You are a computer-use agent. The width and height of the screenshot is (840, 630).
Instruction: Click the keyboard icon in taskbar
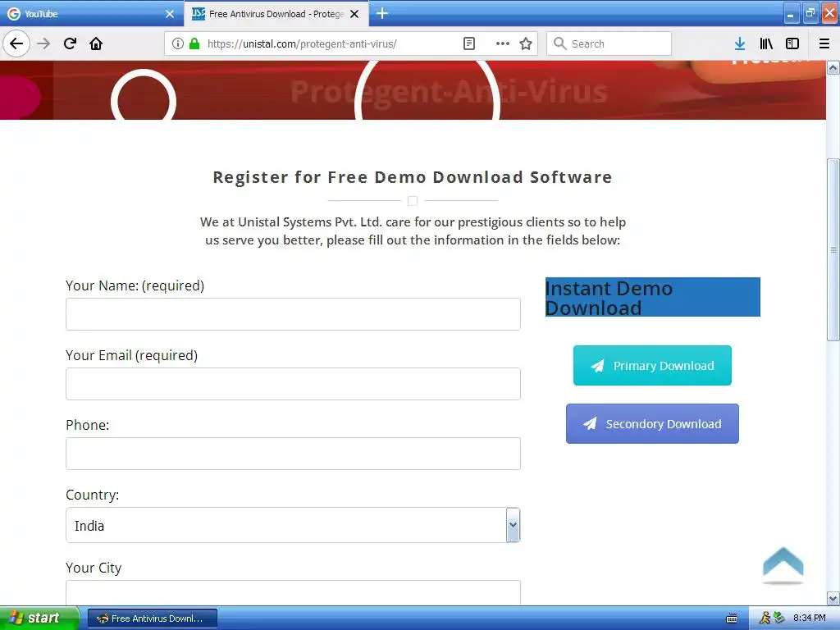coord(731,619)
